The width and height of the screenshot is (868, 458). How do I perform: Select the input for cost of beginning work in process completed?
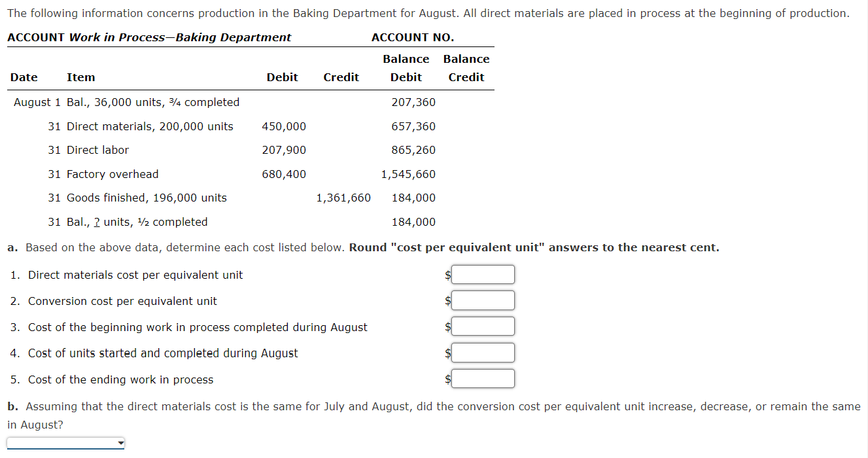pyautogui.click(x=482, y=326)
